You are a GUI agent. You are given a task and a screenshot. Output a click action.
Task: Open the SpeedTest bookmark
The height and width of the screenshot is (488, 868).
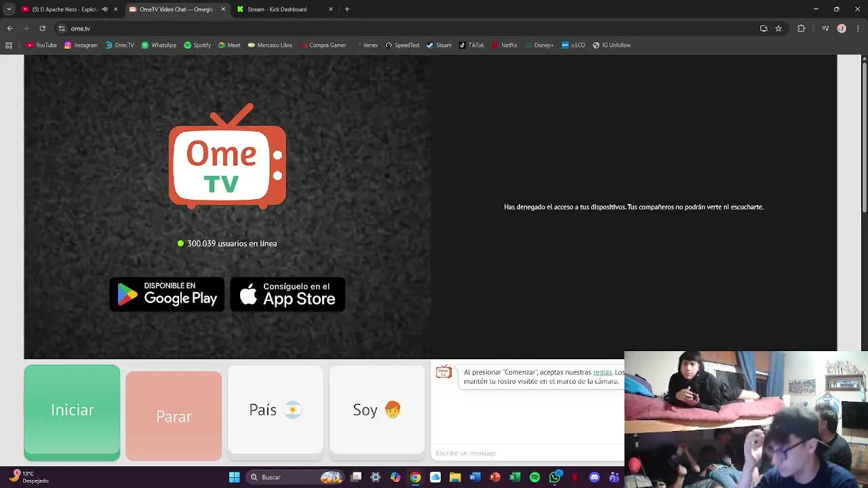[x=402, y=45]
